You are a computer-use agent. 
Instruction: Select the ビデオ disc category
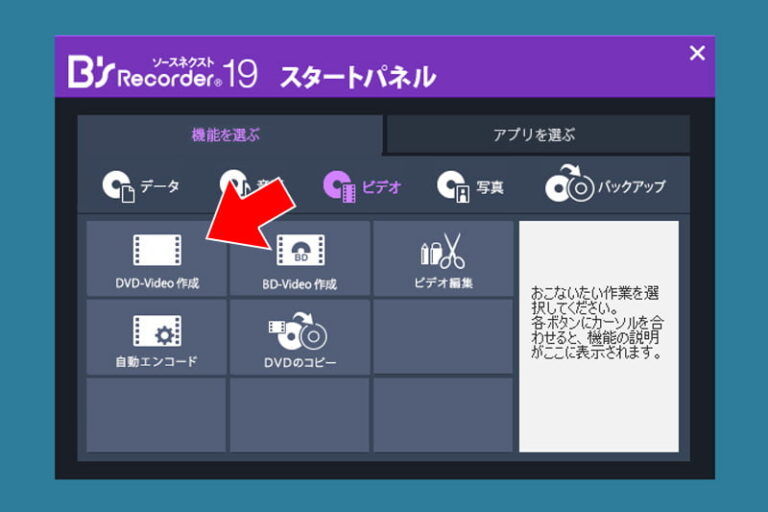coord(362,186)
